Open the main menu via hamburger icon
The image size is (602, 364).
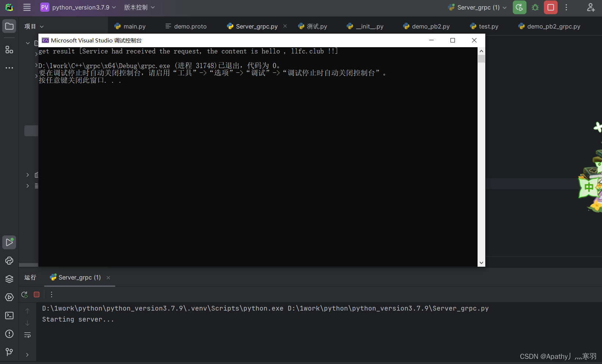click(26, 7)
